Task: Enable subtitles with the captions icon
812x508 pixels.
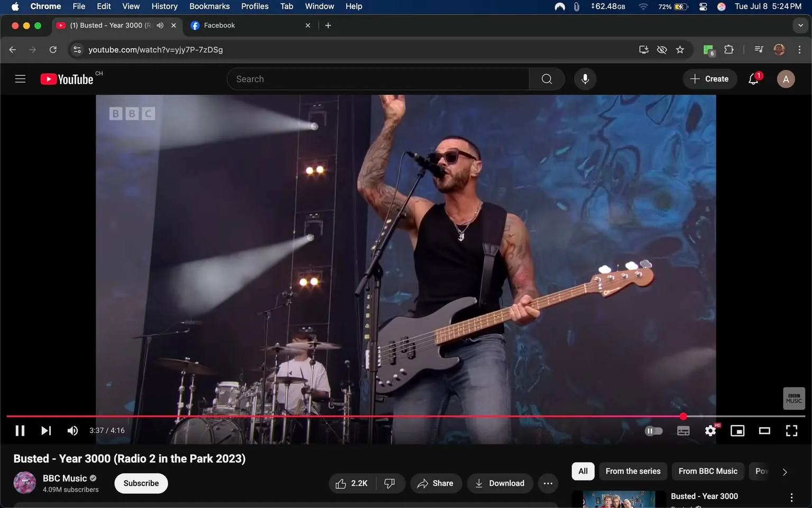Action: pyautogui.click(x=683, y=430)
